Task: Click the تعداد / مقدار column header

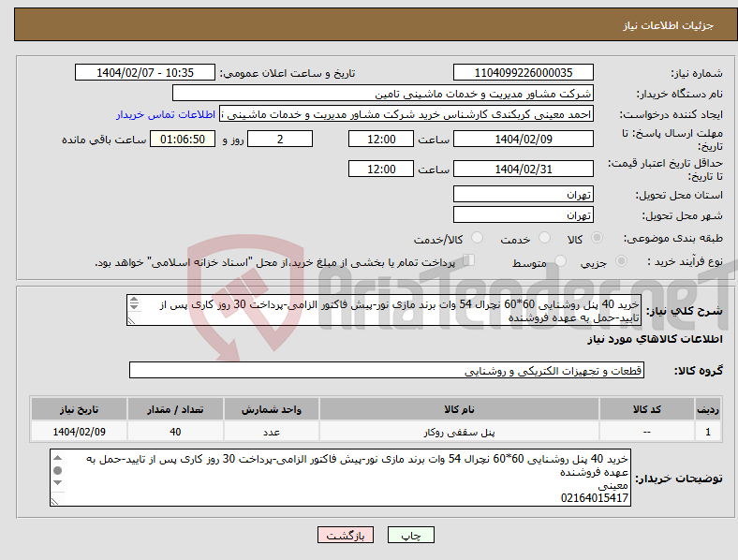Action: 175,409
